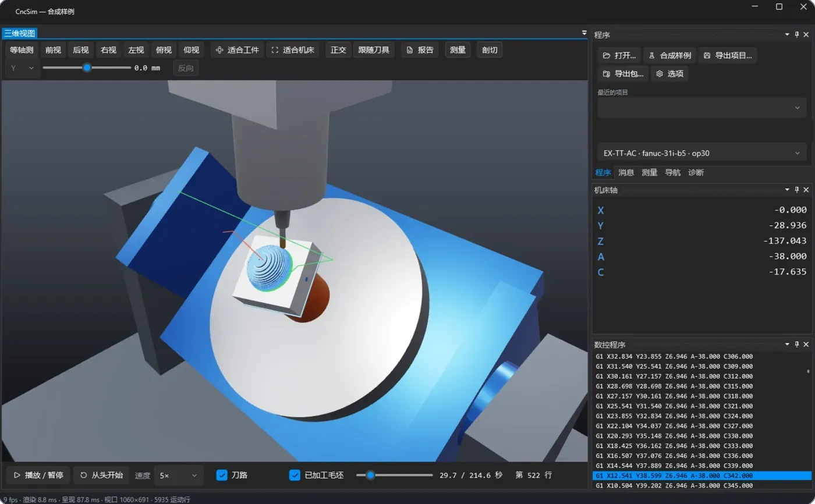
Task: Open 选项 options with gear icon
Action: (x=669, y=74)
